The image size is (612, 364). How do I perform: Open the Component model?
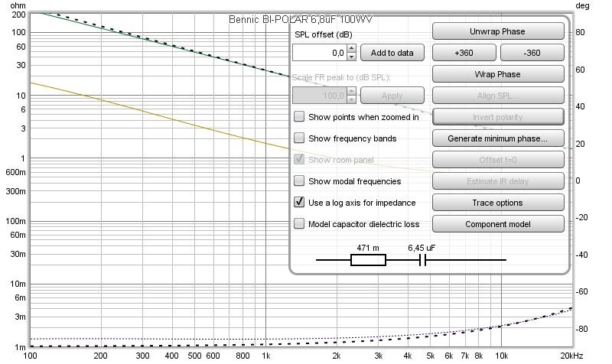click(498, 224)
